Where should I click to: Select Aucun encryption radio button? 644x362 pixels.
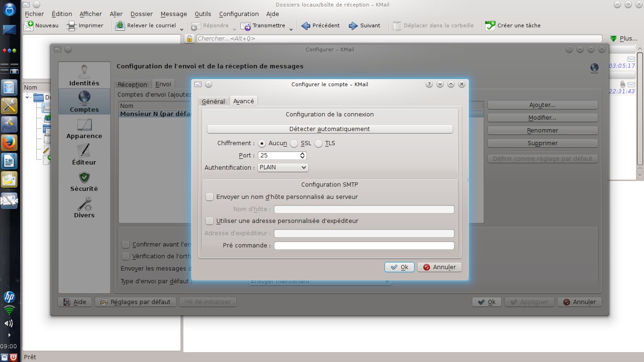[262, 143]
